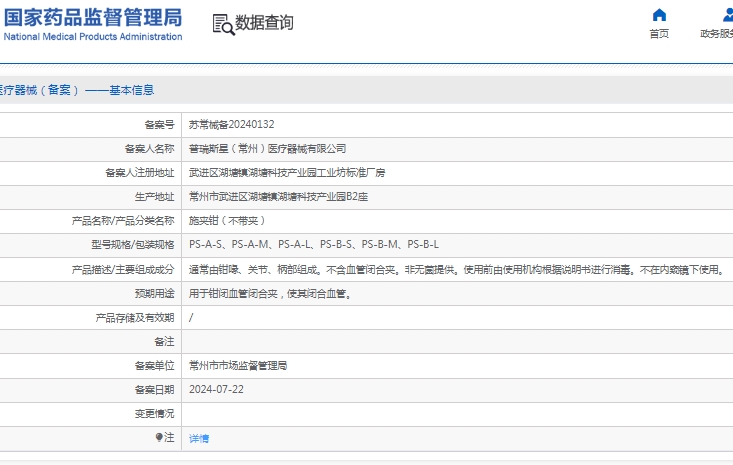The height and width of the screenshot is (465, 733).
Task: Click the 备案人注册地址 row label
Action: coord(140,173)
